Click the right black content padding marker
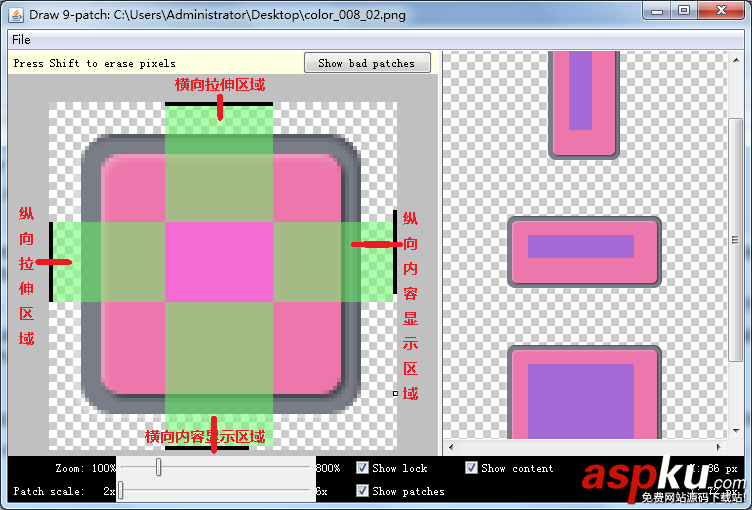 tap(395, 252)
